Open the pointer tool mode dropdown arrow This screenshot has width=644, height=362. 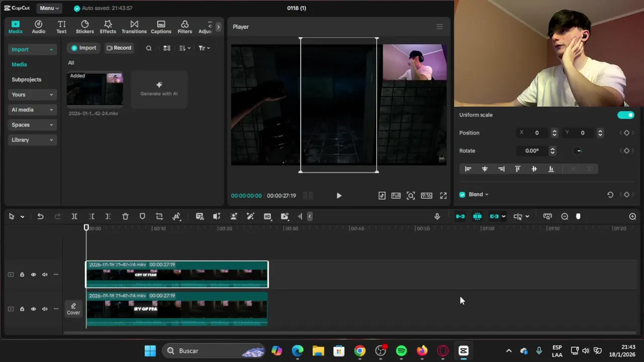click(22, 217)
